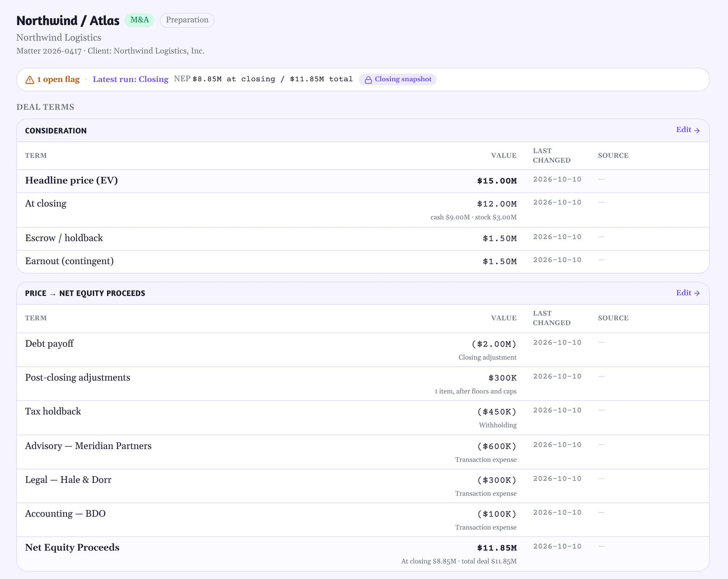Click the ($100K) accounting fee value
Image resolution: width=728 pixels, height=579 pixels.
coord(497,514)
